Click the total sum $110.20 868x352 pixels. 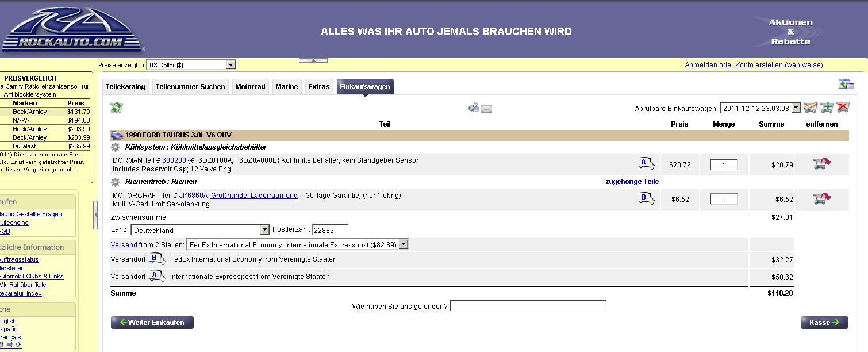coord(780,293)
